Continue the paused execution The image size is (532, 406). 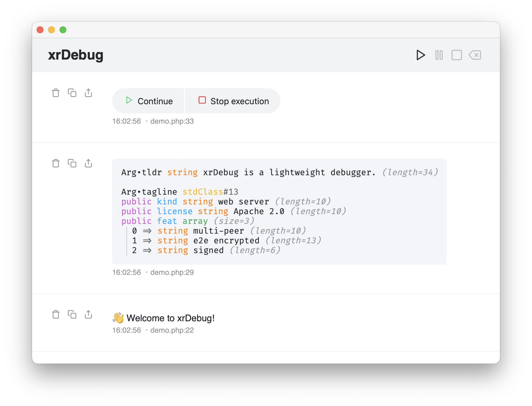(x=148, y=101)
